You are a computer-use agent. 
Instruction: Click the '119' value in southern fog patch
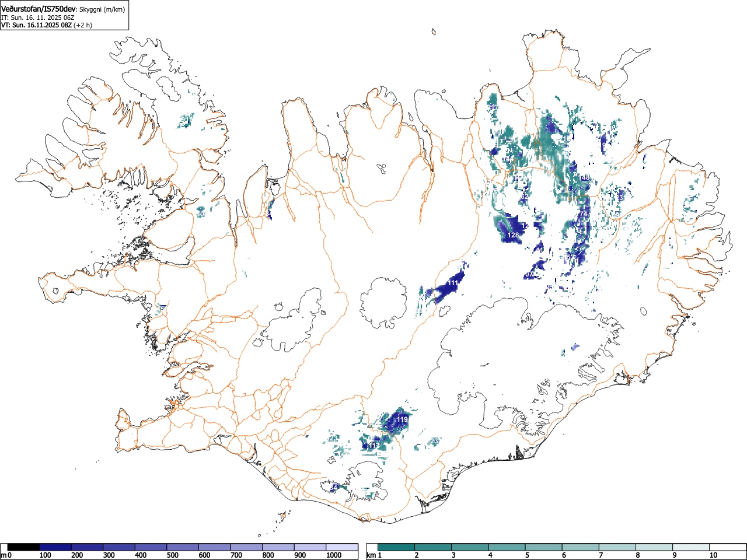click(x=402, y=419)
